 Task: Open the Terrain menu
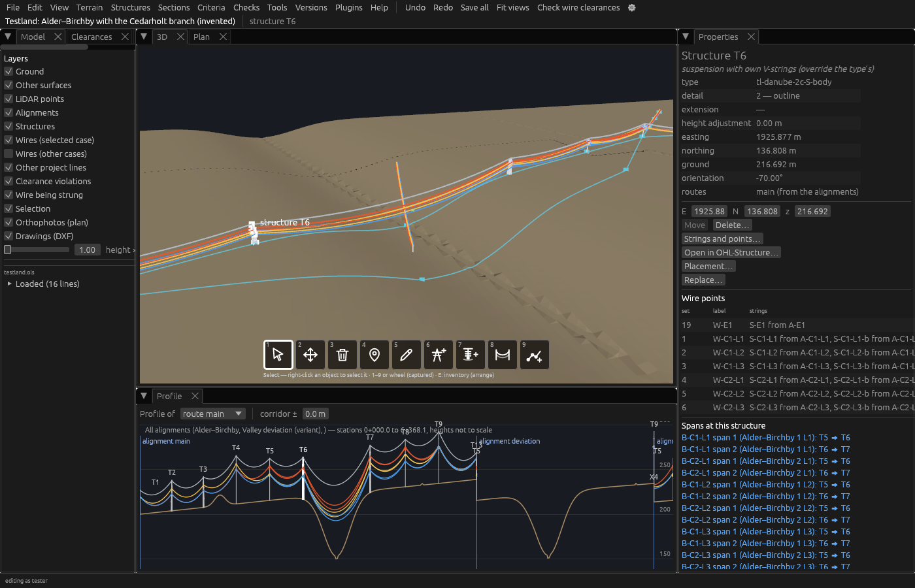(90, 8)
